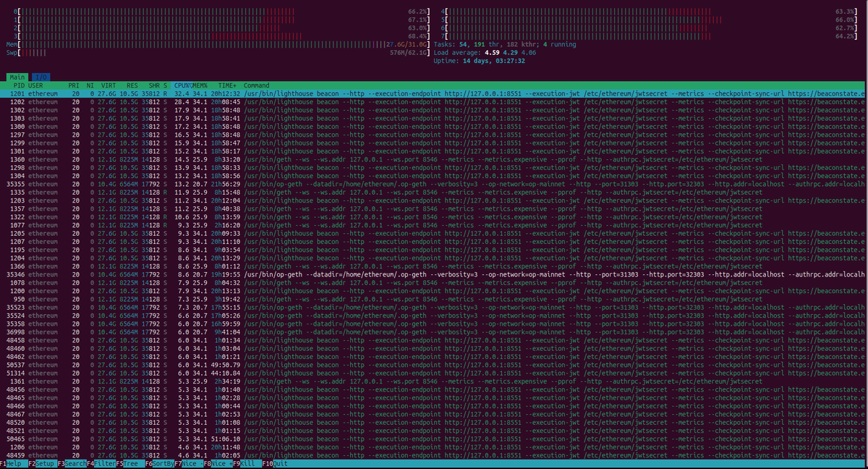Select the op-geth process row PID 35524
This screenshot has width=868, height=469.
pos(434,314)
